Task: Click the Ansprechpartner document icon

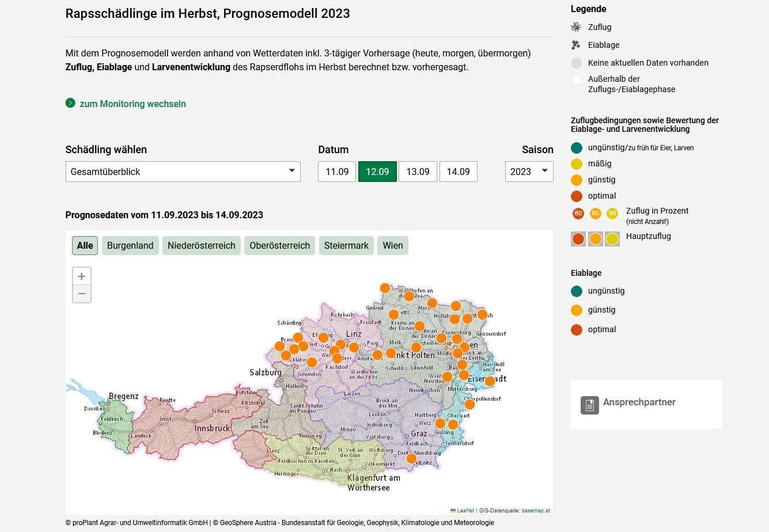Action: click(x=589, y=405)
